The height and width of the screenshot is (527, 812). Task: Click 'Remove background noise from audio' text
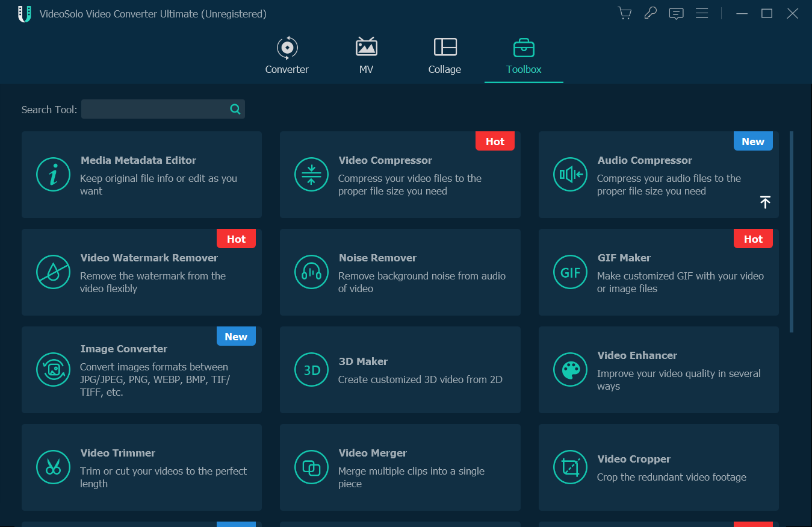tap(422, 282)
